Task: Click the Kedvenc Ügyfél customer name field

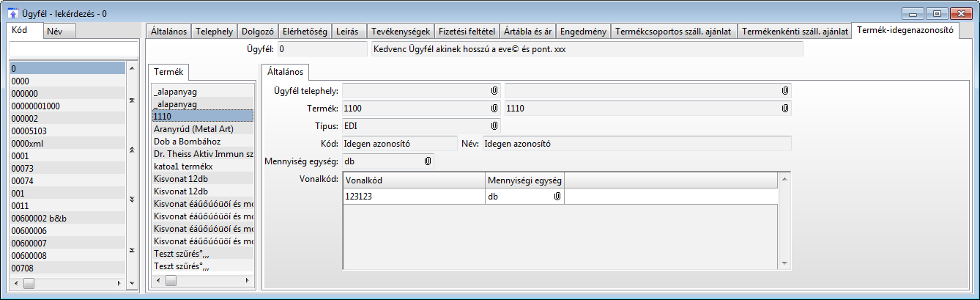Action: (x=587, y=49)
